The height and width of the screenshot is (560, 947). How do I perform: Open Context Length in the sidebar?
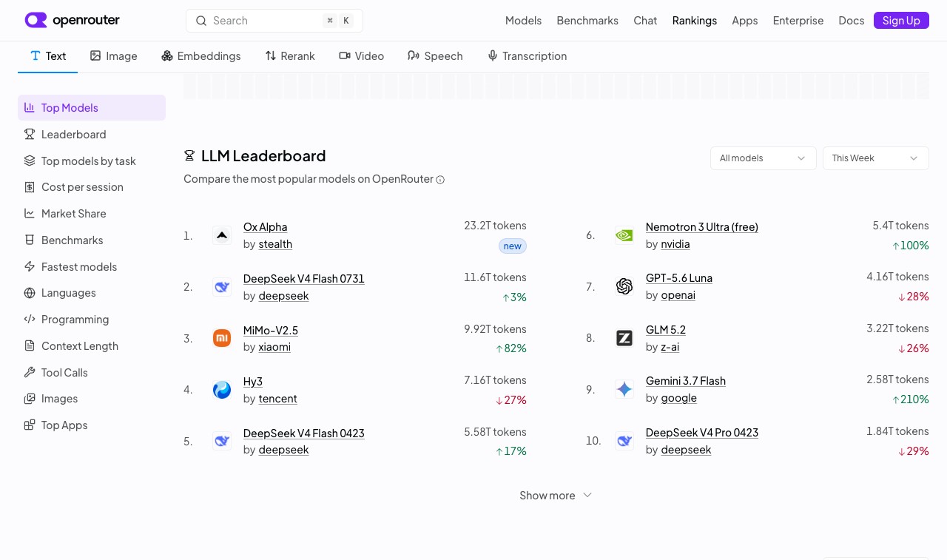click(92, 346)
